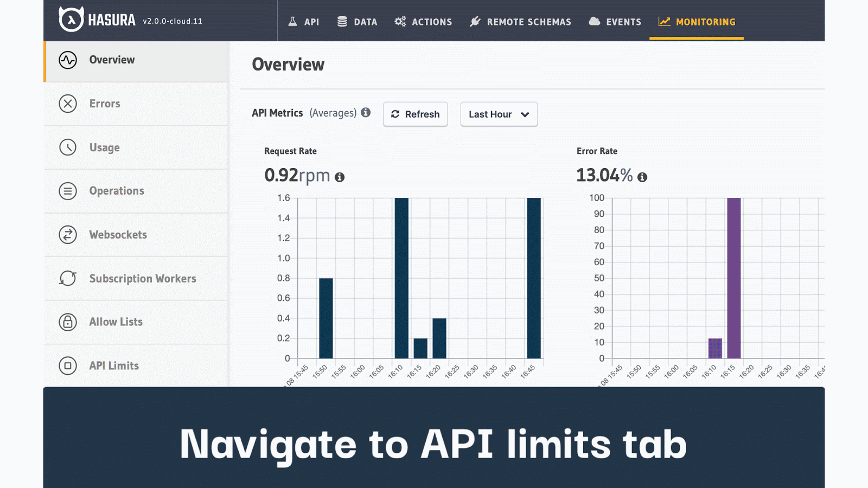Open the EVENTS tab

coord(615,22)
